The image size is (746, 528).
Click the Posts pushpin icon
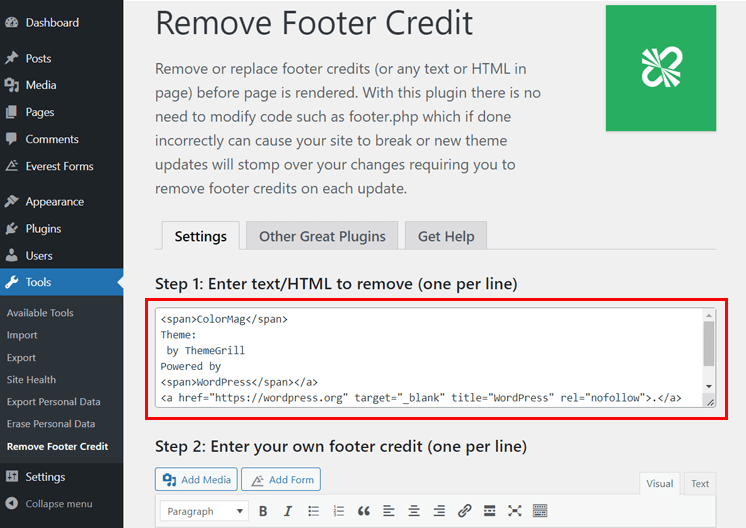click(x=11, y=58)
